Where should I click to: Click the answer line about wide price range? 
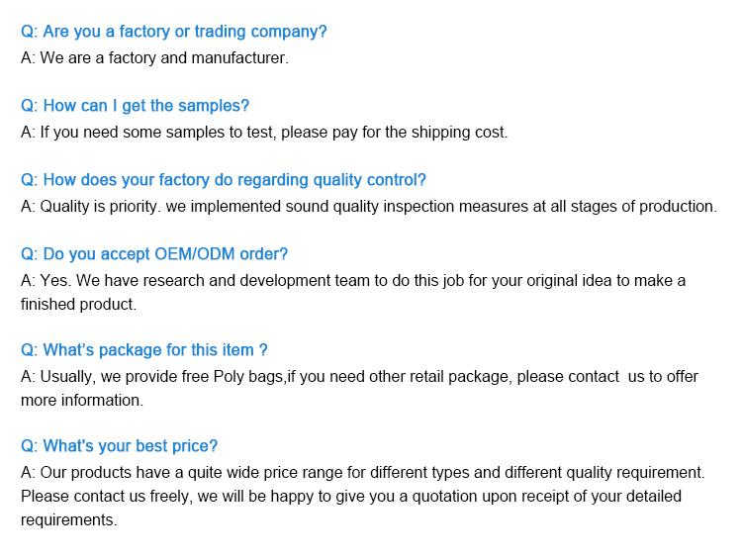click(363, 472)
